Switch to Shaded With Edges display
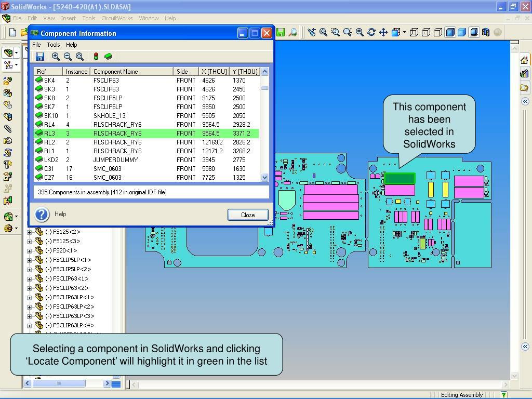 450,32
